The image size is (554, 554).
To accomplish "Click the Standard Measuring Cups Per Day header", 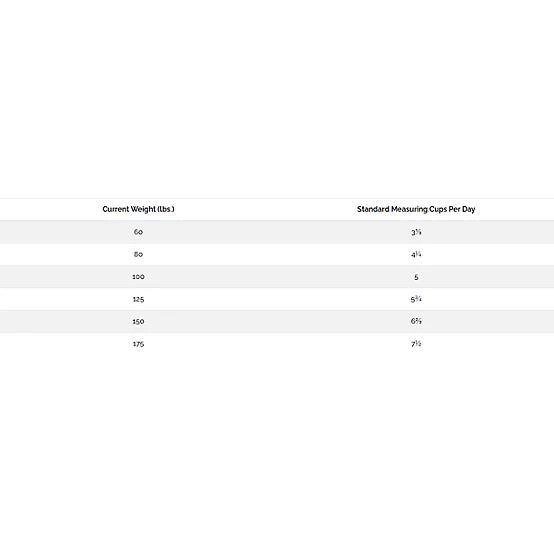I will coord(416,209).
